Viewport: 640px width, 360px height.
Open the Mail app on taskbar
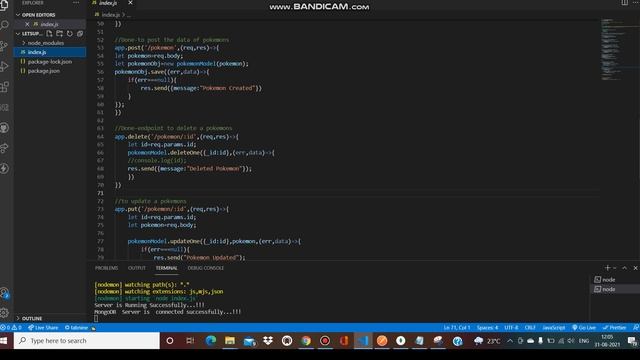249,340
